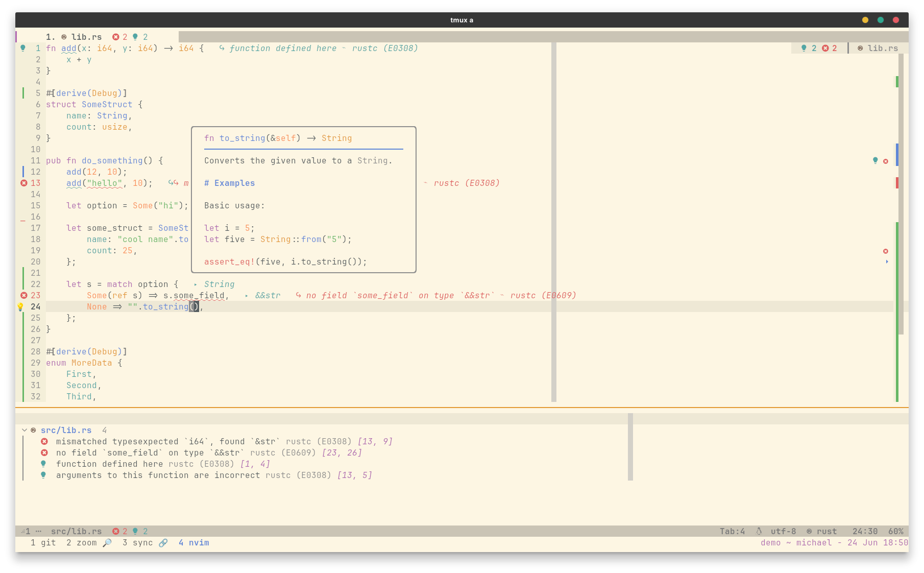The width and height of the screenshot is (924, 573).
Task: Click the yellow minimize window button
Action: (865, 20)
